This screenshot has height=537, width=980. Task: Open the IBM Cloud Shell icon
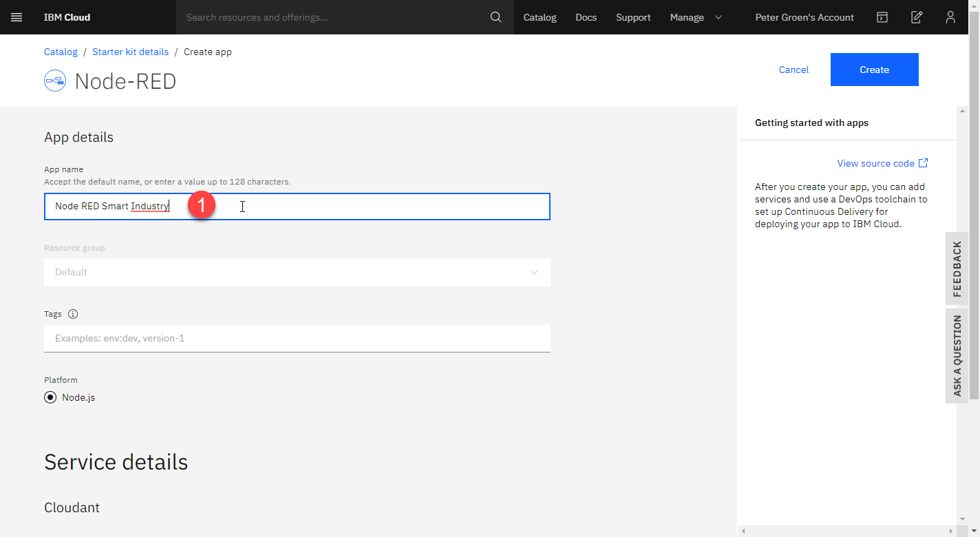882,17
